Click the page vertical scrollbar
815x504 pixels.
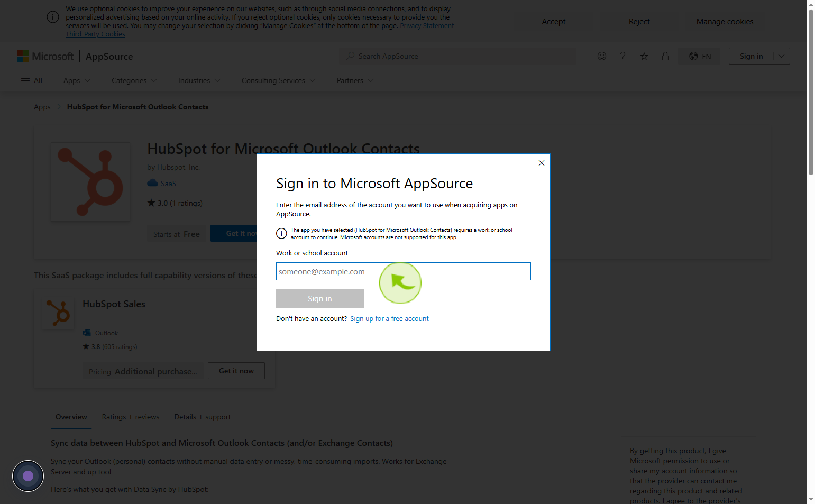pyautogui.click(x=811, y=92)
